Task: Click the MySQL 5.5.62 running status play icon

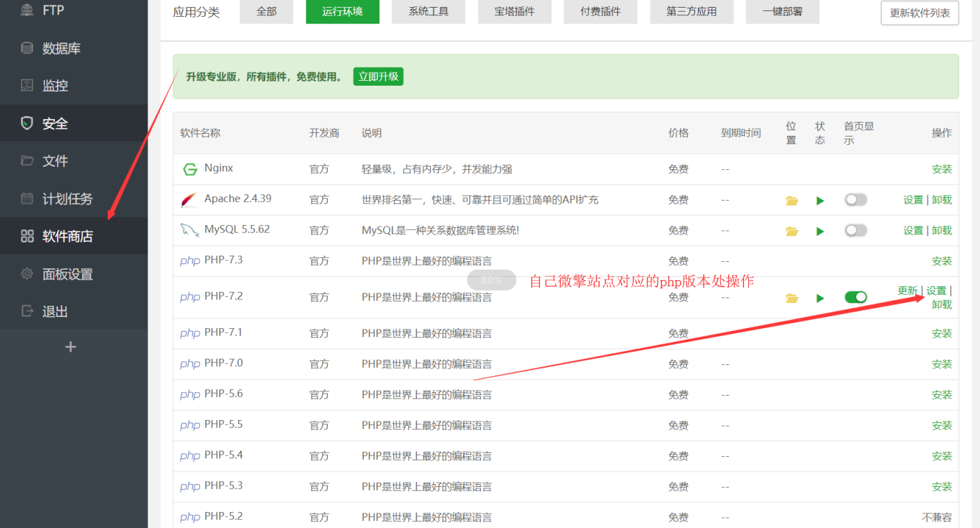Action: 820,231
